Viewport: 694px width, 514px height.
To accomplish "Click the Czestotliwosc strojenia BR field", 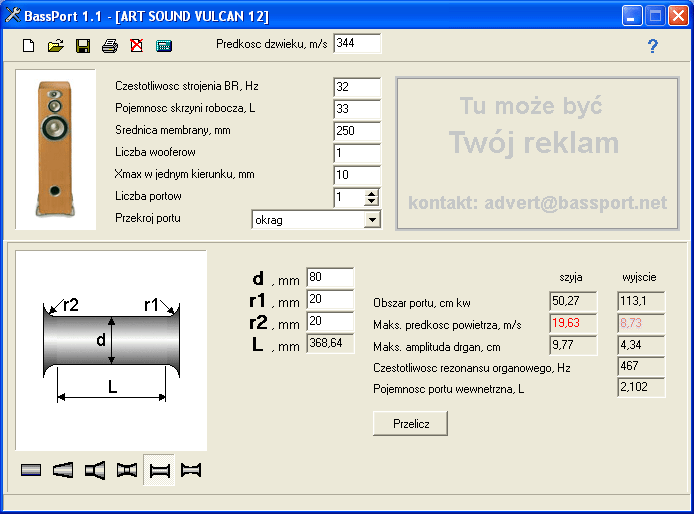I will click(x=357, y=87).
